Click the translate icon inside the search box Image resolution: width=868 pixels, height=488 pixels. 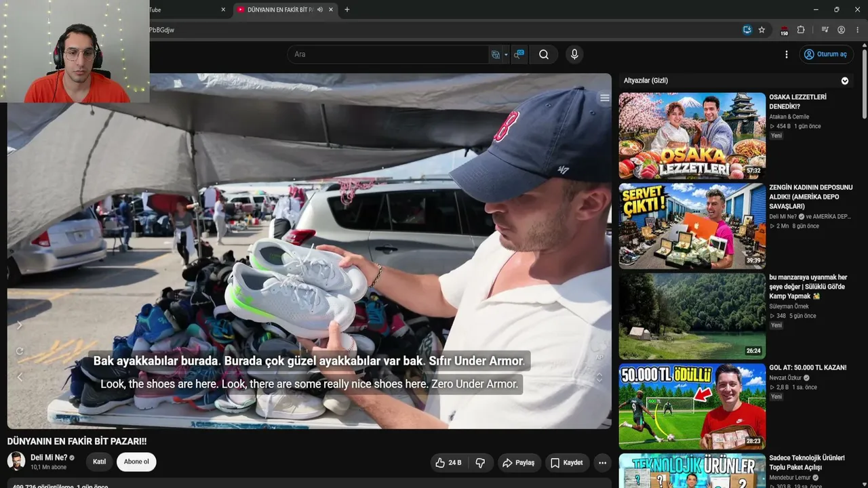pyautogui.click(x=496, y=54)
